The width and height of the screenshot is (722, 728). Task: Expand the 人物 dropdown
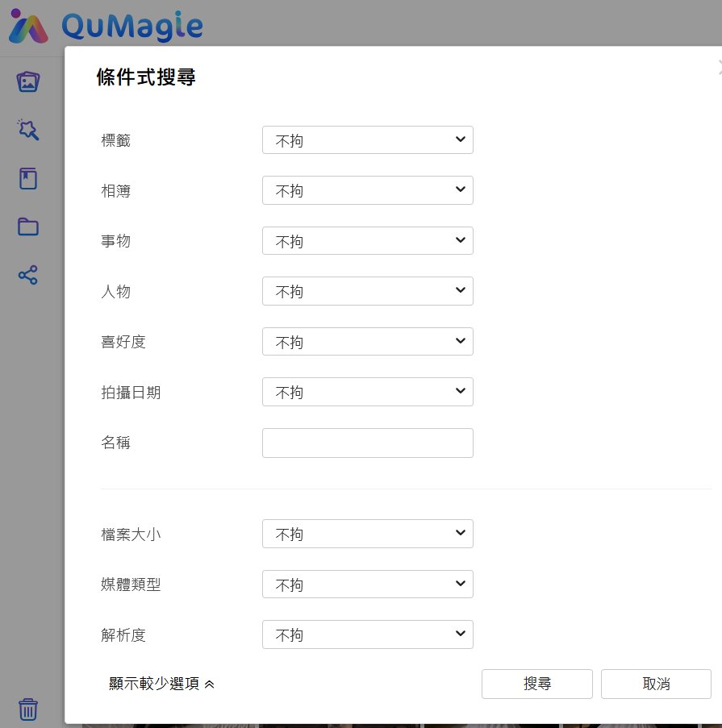click(x=367, y=291)
